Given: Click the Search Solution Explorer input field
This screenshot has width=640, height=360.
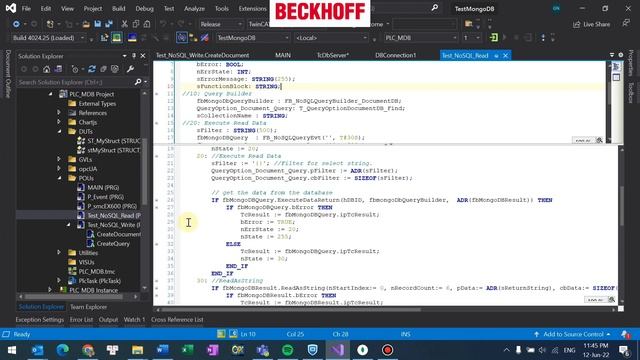Looking at the screenshot, I should 75,82.
